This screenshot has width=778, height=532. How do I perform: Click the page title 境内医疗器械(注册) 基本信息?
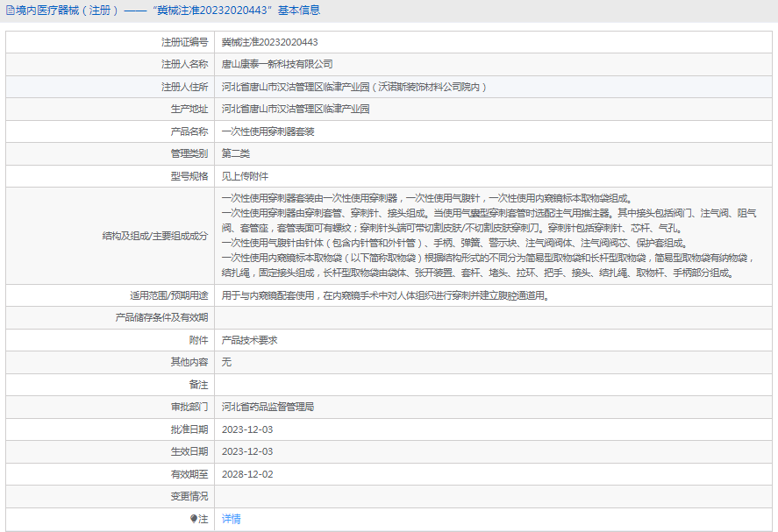pyautogui.click(x=168, y=11)
